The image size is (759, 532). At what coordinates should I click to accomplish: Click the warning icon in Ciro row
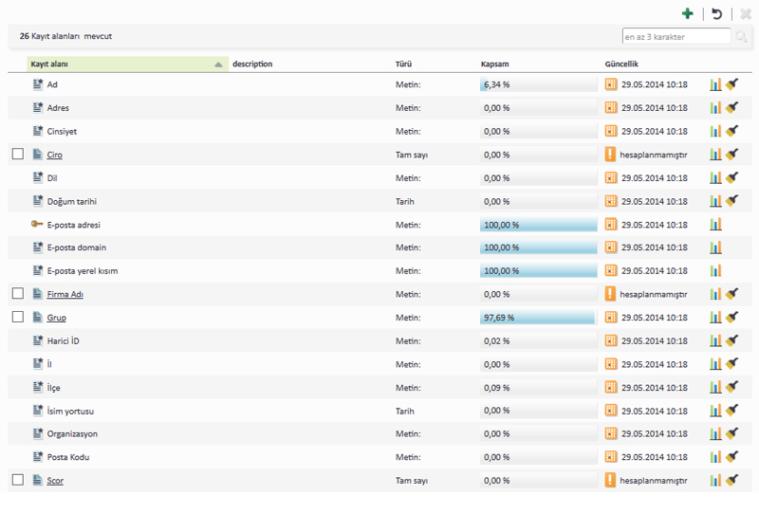(x=610, y=155)
